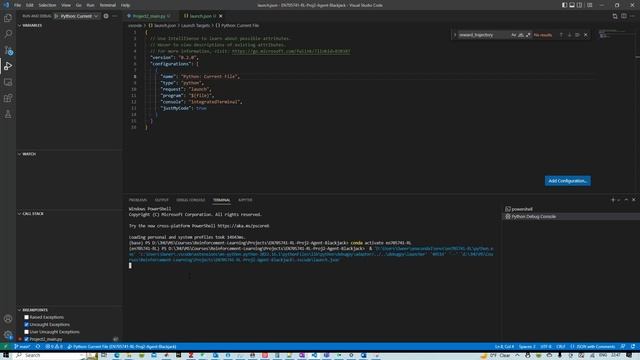Open the Explorer view in activity bar
Viewport: 640px width, 360px height.
8,18
